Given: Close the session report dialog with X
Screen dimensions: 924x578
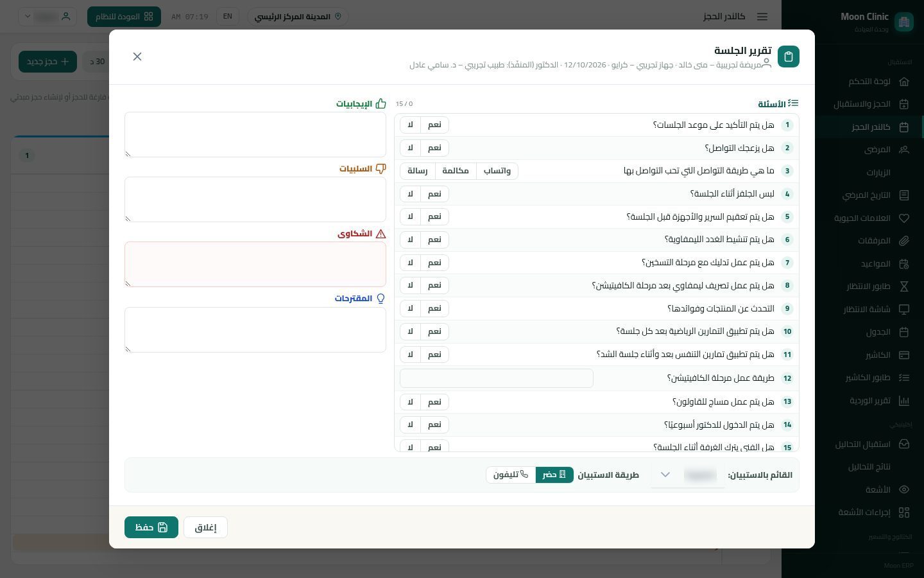Looking at the screenshot, I should click(x=137, y=57).
